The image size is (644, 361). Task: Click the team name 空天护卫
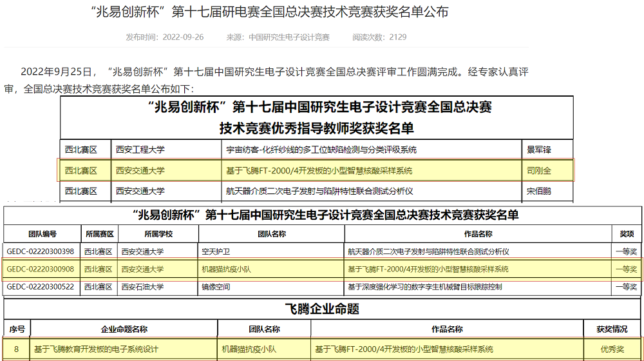tap(216, 251)
